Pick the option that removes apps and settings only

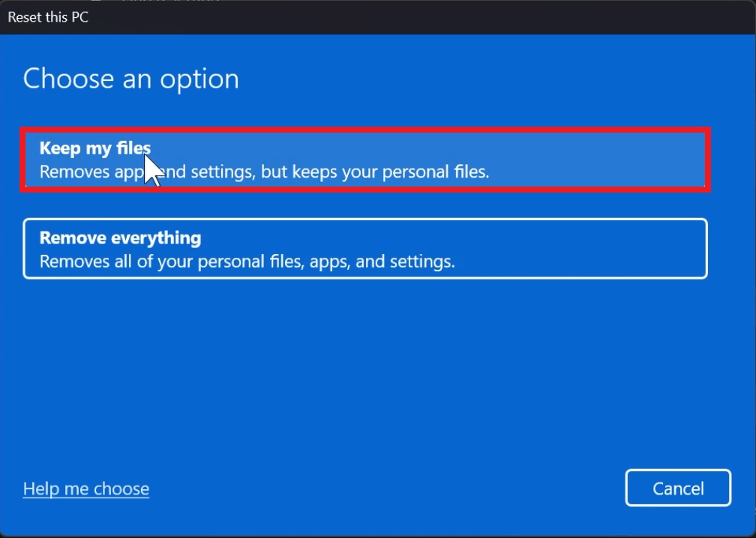pyautogui.click(x=365, y=160)
